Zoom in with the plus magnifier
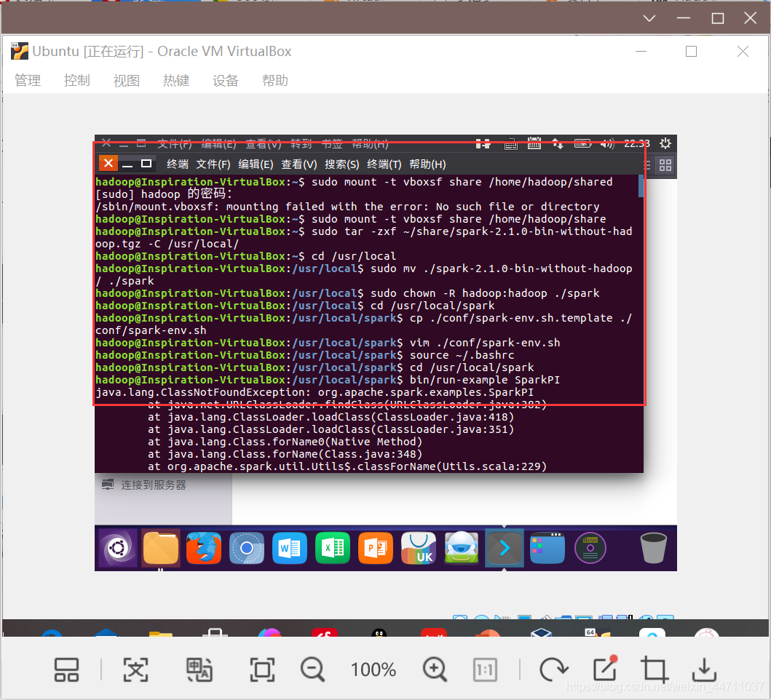Screen dimensions: 771x700 pos(435,669)
